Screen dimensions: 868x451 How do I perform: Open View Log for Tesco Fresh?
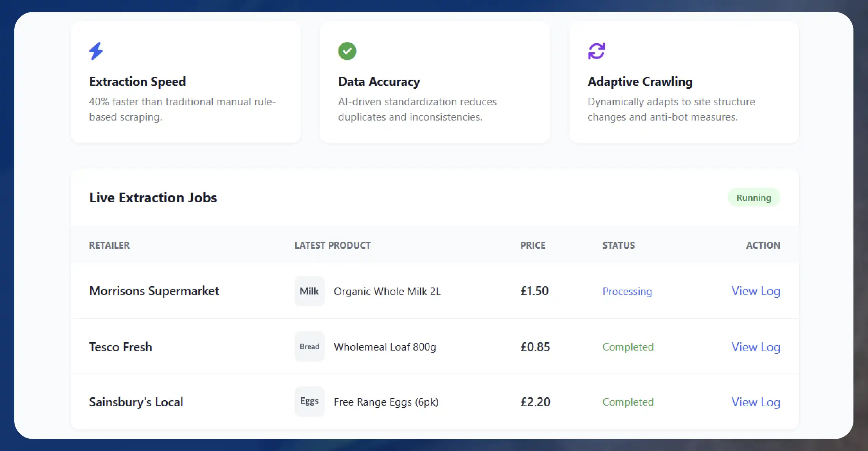[756, 347]
